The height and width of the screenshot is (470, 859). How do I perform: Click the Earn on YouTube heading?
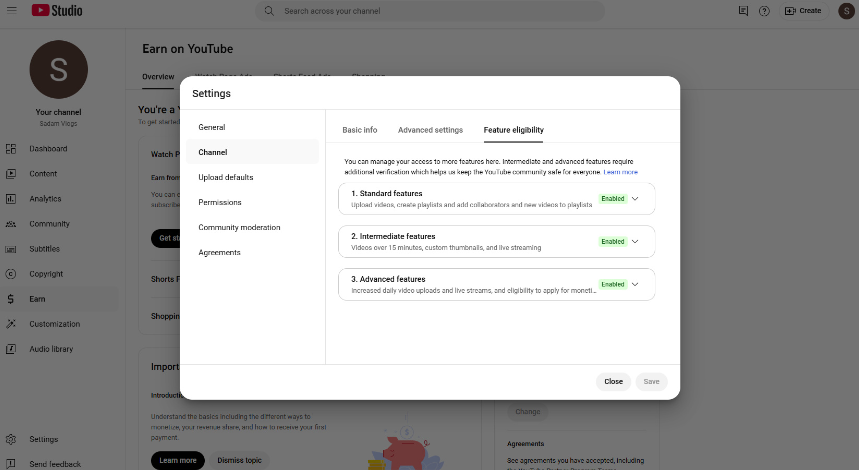(188, 49)
